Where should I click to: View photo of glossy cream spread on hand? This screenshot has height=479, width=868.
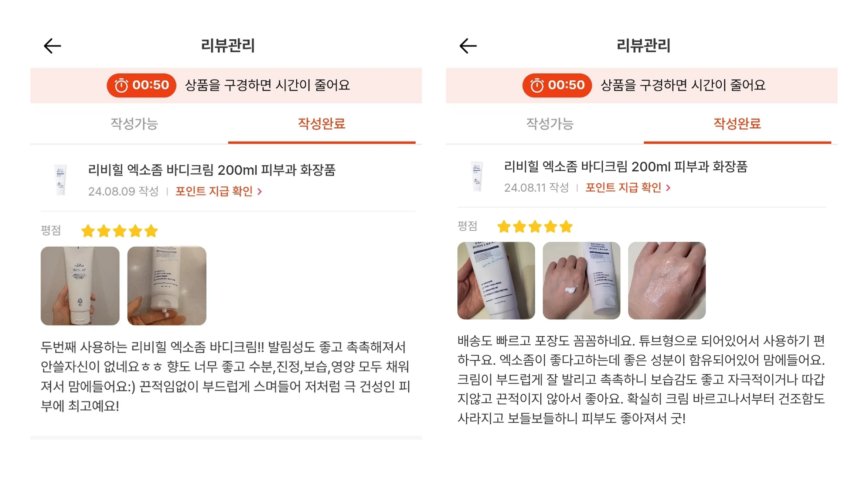click(x=667, y=281)
